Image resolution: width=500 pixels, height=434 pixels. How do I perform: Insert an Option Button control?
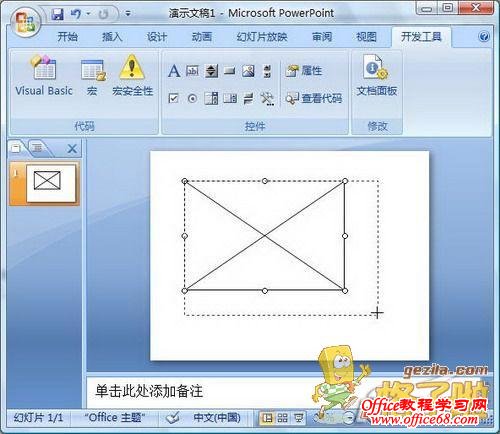(x=192, y=98)
